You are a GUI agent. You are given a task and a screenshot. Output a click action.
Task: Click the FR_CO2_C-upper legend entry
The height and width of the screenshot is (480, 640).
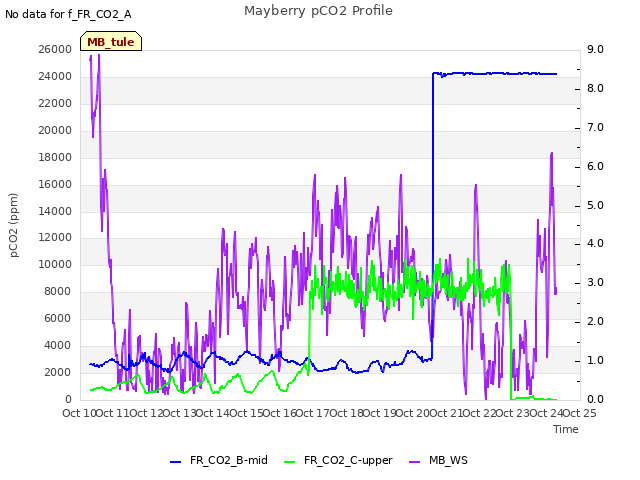tap(338, 460)
